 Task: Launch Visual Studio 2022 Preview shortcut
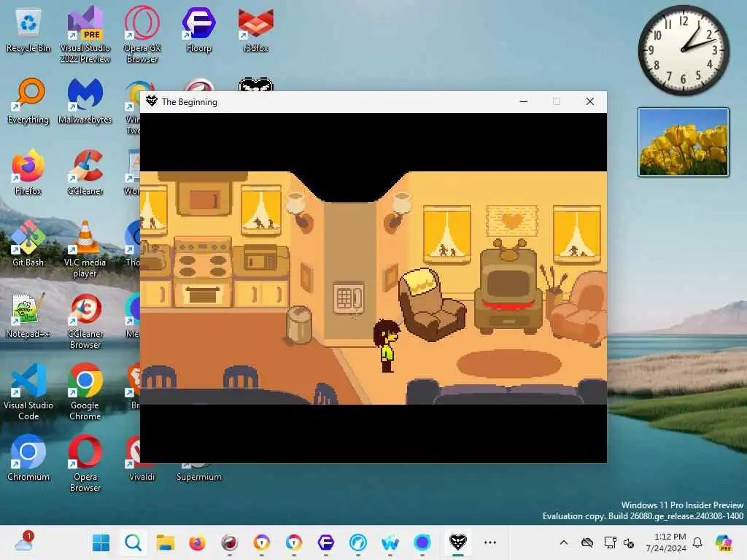[x=85, y=35]
